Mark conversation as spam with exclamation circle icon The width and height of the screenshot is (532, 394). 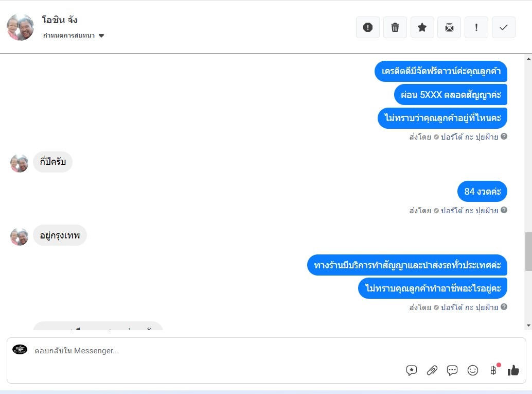tap(368, 27)
